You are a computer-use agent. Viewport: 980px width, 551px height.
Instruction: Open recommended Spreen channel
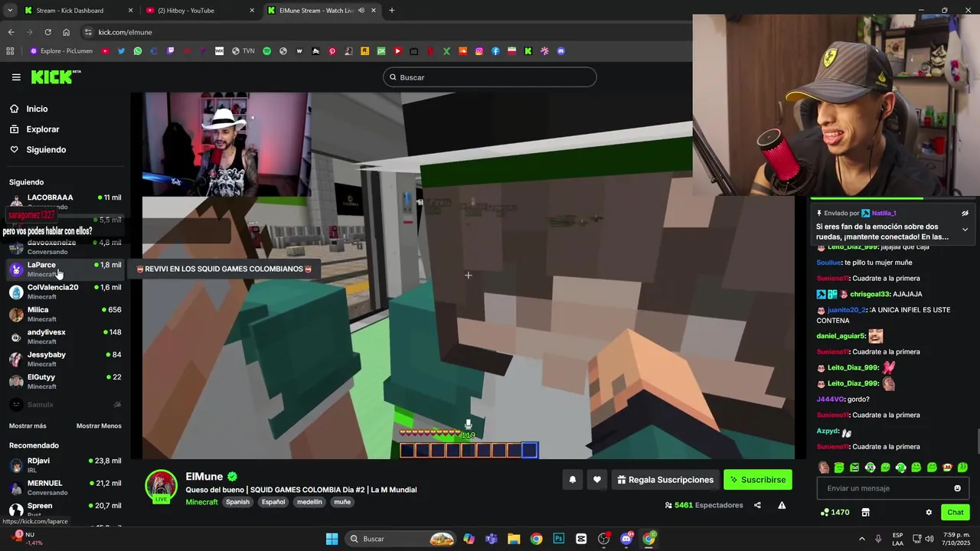(x=65, y=510)
